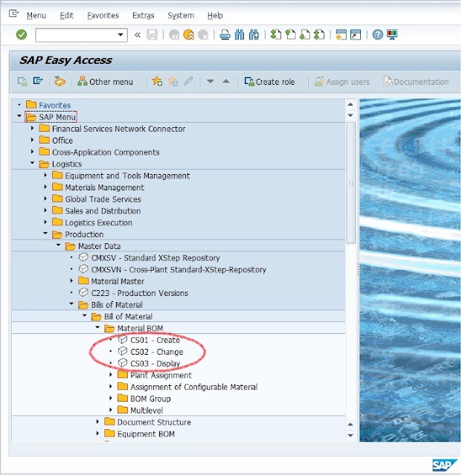Select CMXSV - Standard XStep Repository
462x476 pixels.
point(155,258)
